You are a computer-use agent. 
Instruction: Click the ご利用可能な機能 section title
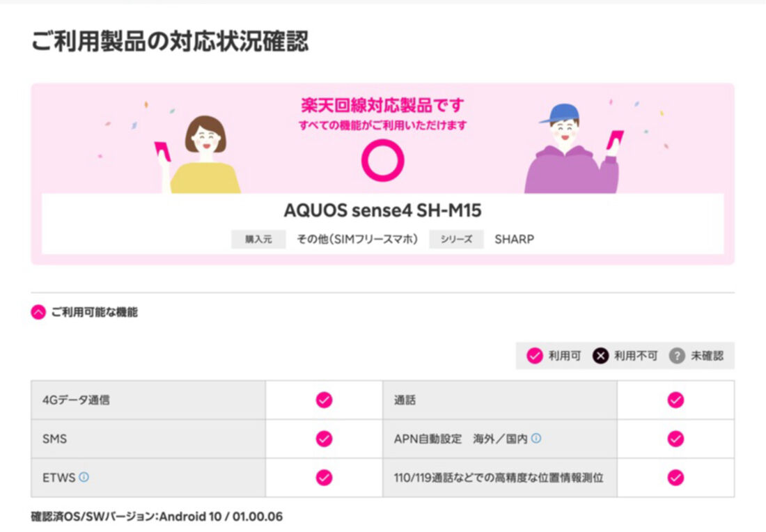tap(94, 312)
